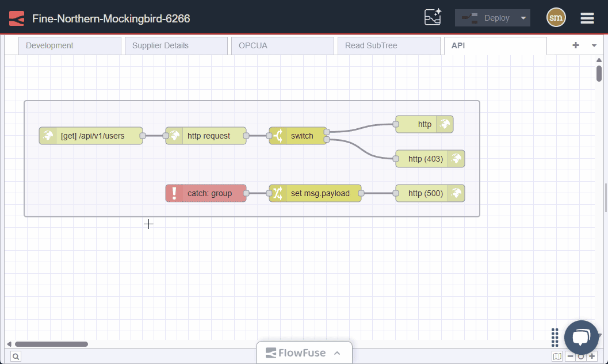Open the chat widget bubble

581,337
